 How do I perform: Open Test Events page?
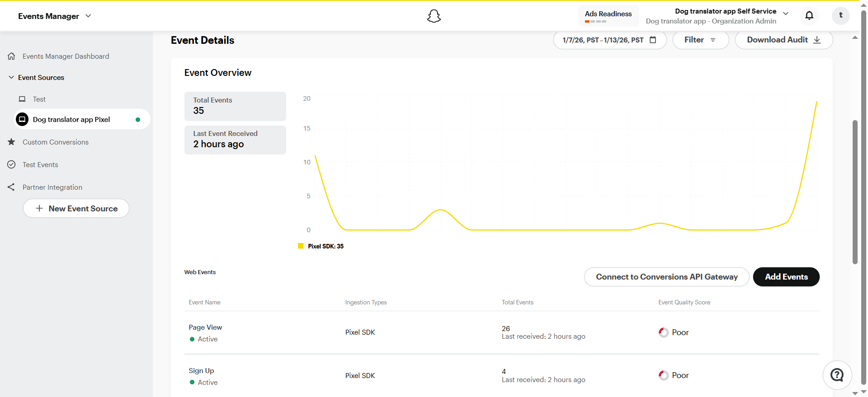[40, 164]
